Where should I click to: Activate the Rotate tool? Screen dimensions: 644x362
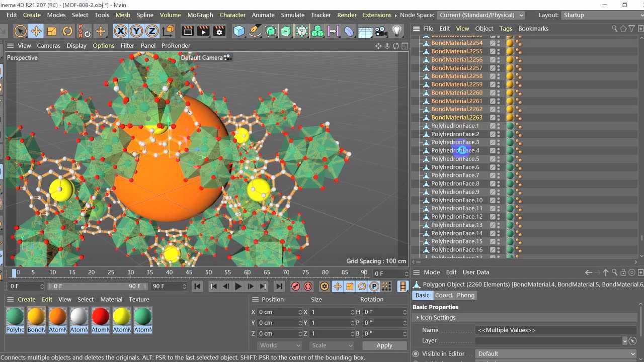tap(67, 31)
